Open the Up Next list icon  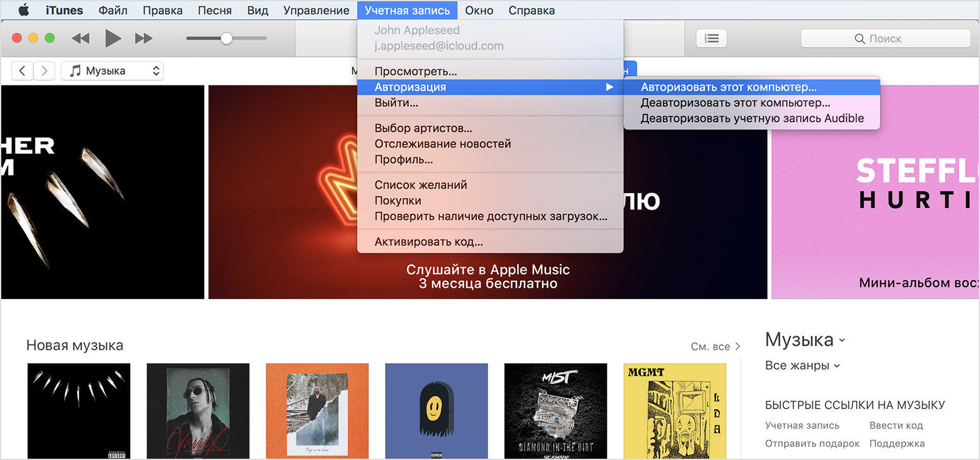(x=712, y=38)
